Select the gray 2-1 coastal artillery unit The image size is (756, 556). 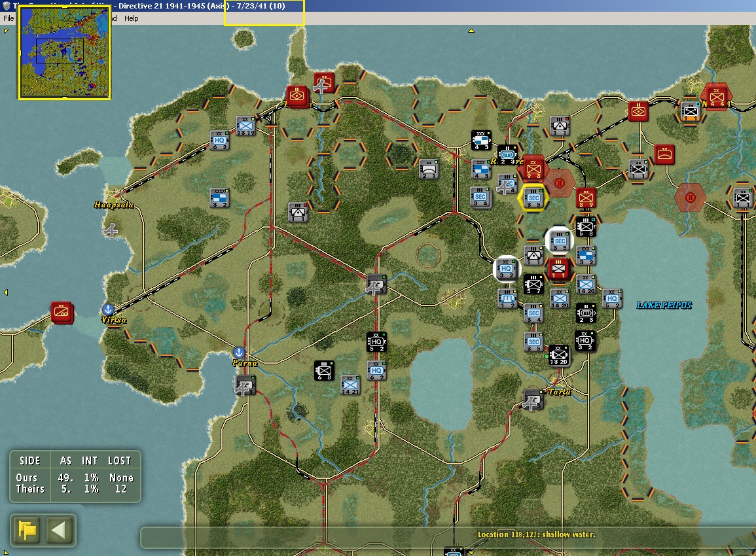click(429, 169)
